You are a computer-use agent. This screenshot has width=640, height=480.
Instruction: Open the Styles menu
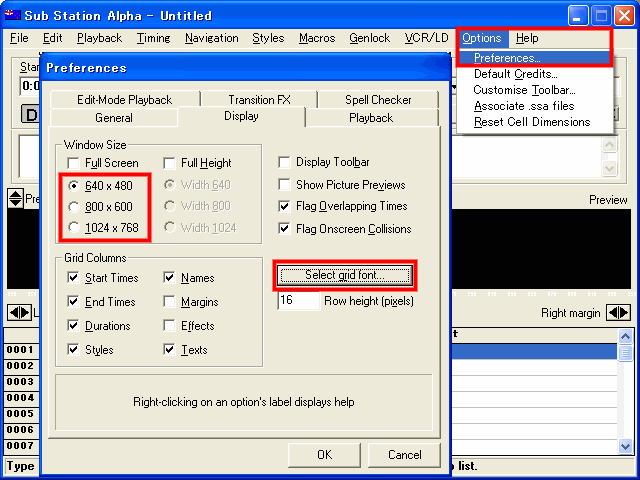267,38
